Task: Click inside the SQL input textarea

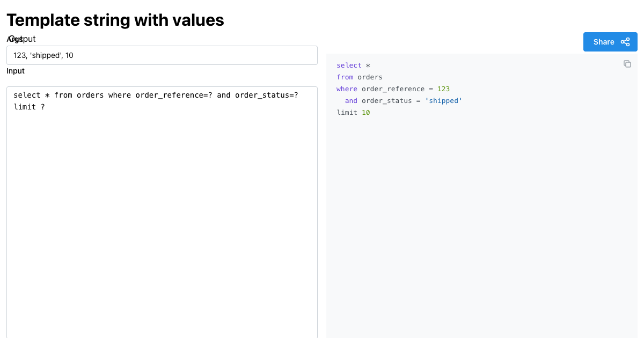Action: point(162,212)
